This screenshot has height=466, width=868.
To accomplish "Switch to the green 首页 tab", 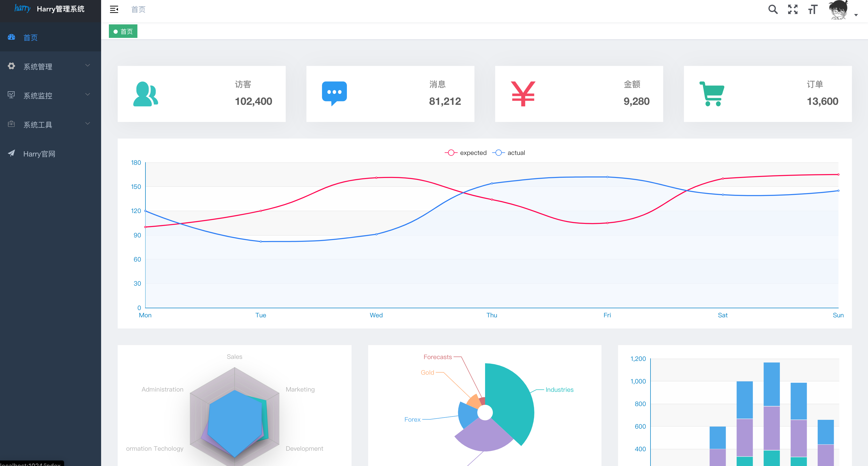I will [123, 31].
